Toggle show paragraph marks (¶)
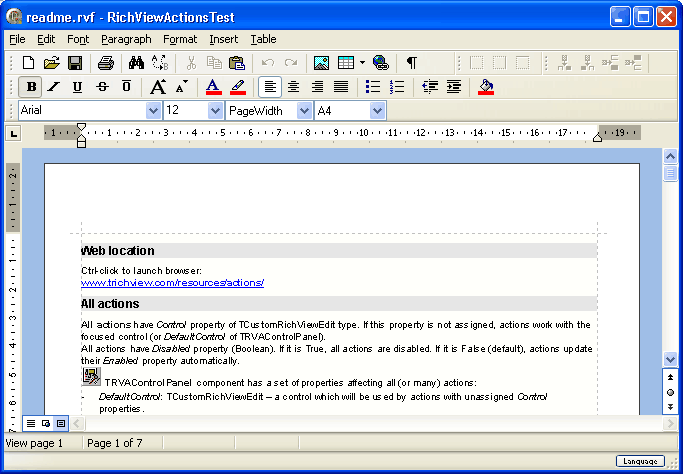 coord(411,62)
